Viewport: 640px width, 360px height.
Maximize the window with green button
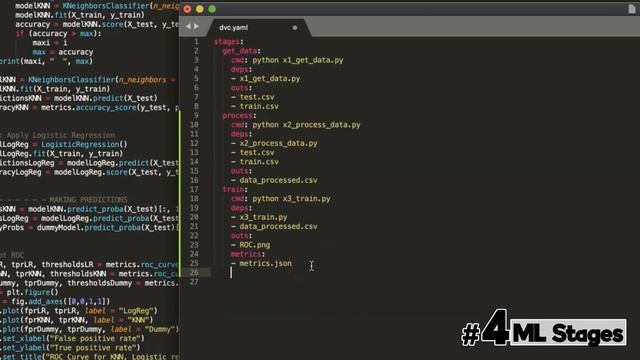[212, 9]
